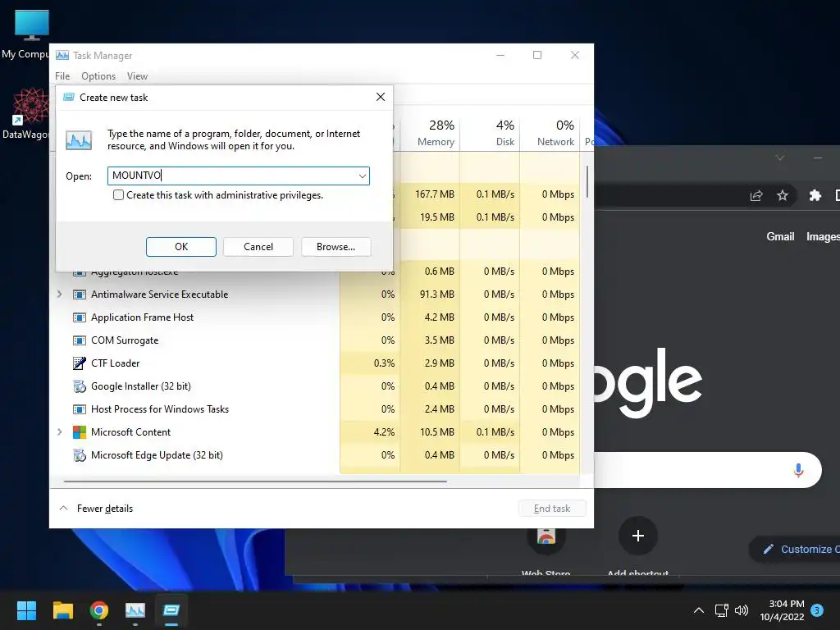Select the Host Process for Windows Tasks icon
840x630 pixels.
(x=80, y=409)
